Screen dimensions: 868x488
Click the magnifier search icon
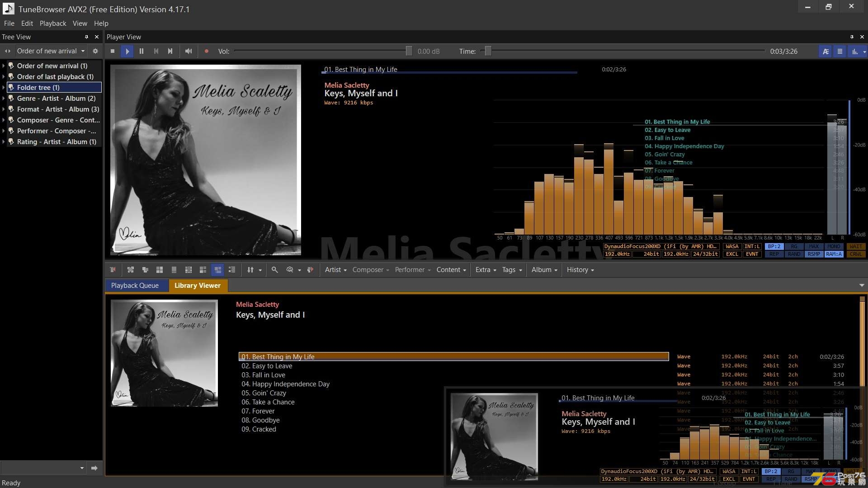coord(274,270)
